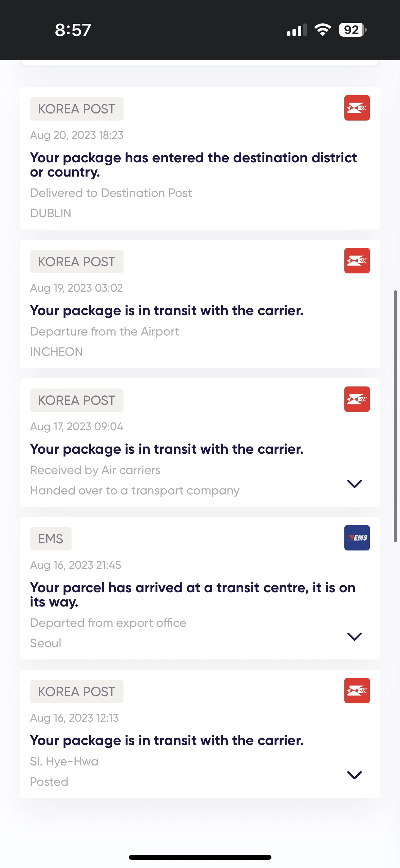Tap the home indicator bar

tap(200, 857)
